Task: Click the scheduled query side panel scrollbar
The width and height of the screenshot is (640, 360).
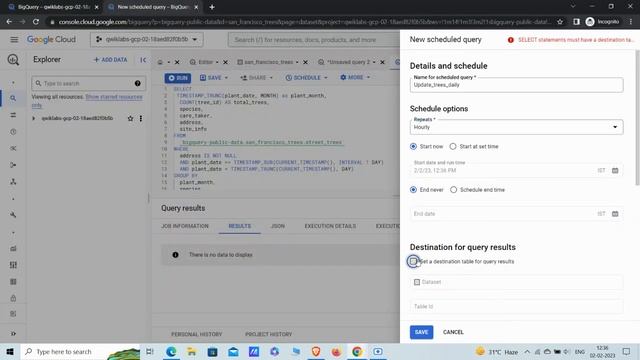Action: pyautogui.click(x=638, y=117)
